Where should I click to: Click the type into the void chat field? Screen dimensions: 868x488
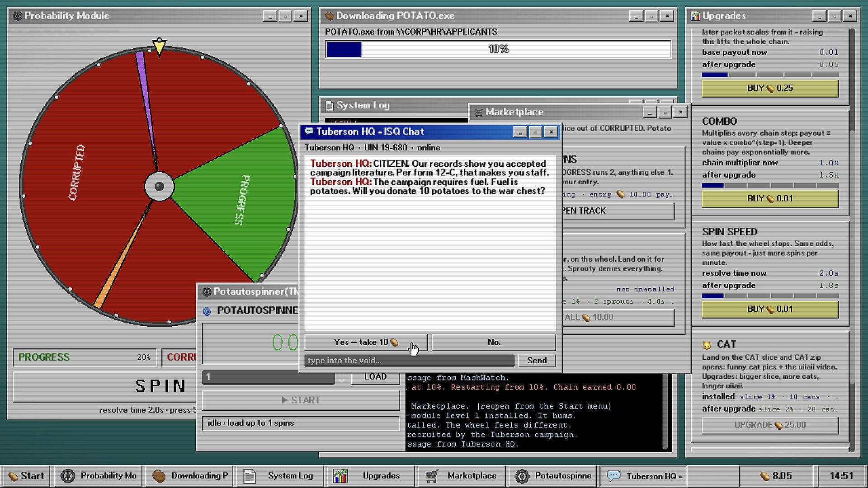409,361
